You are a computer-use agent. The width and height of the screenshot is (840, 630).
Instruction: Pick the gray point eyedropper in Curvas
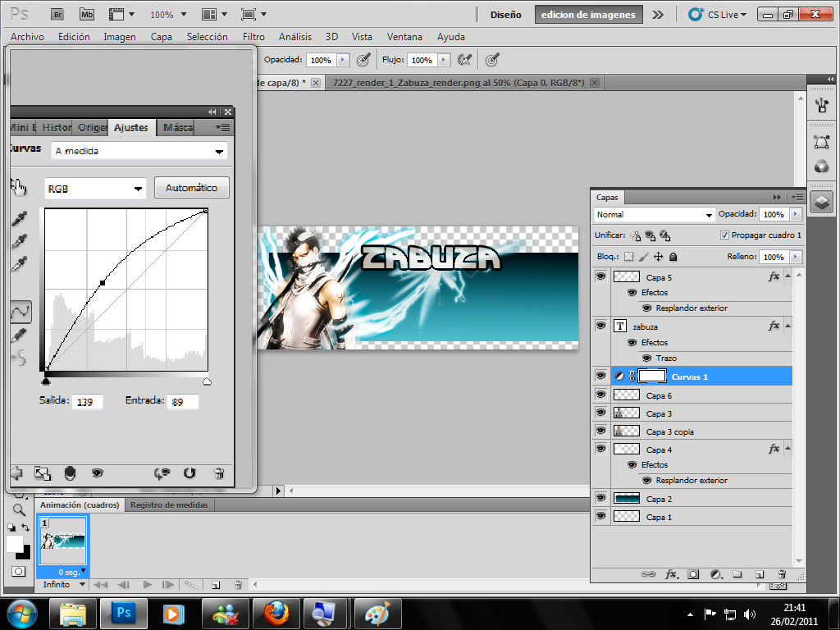tap(20, 242)
